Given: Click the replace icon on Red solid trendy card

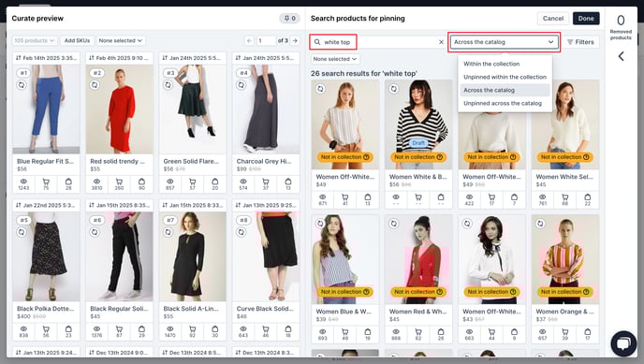Looking at the screenshot, I should pyautogui.click(x=95, y=85).
